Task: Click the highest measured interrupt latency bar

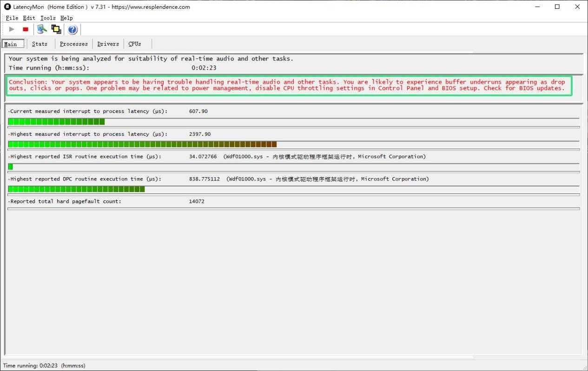Action: point(142,144)
